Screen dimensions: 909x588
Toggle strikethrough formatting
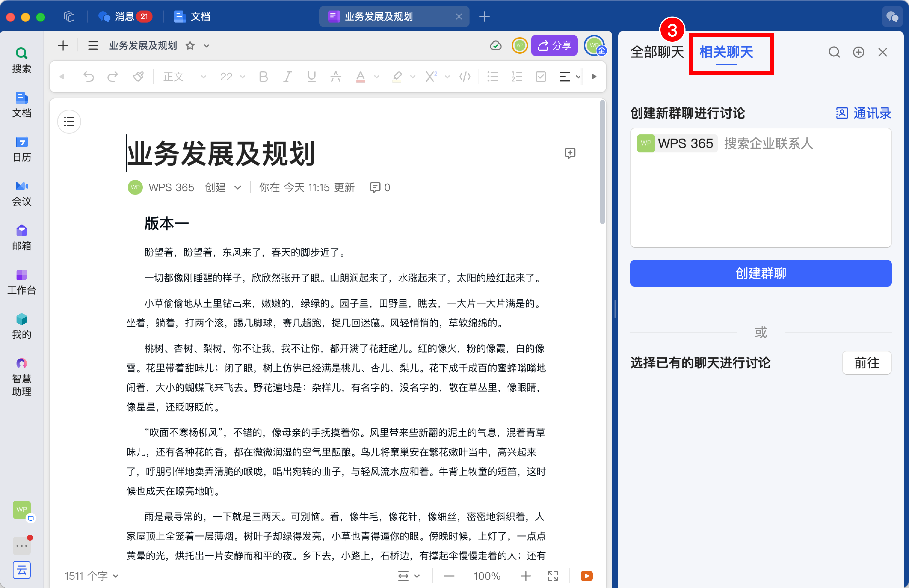pos(336,77)
